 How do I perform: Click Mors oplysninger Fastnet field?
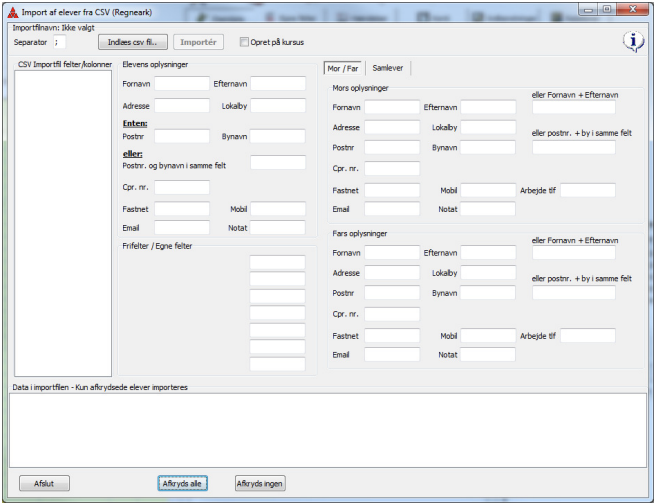click(x=392, y=190)
